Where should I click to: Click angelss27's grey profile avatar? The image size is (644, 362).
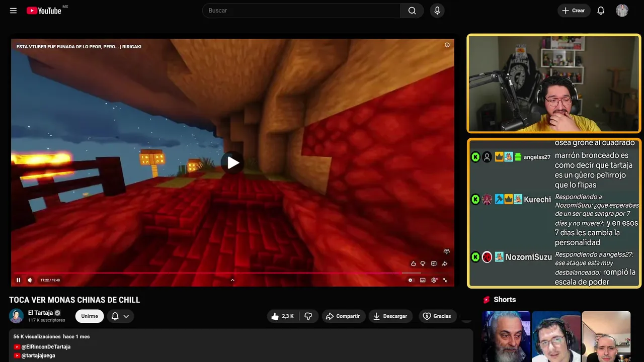pyautogui.click(x=487, y=157)
